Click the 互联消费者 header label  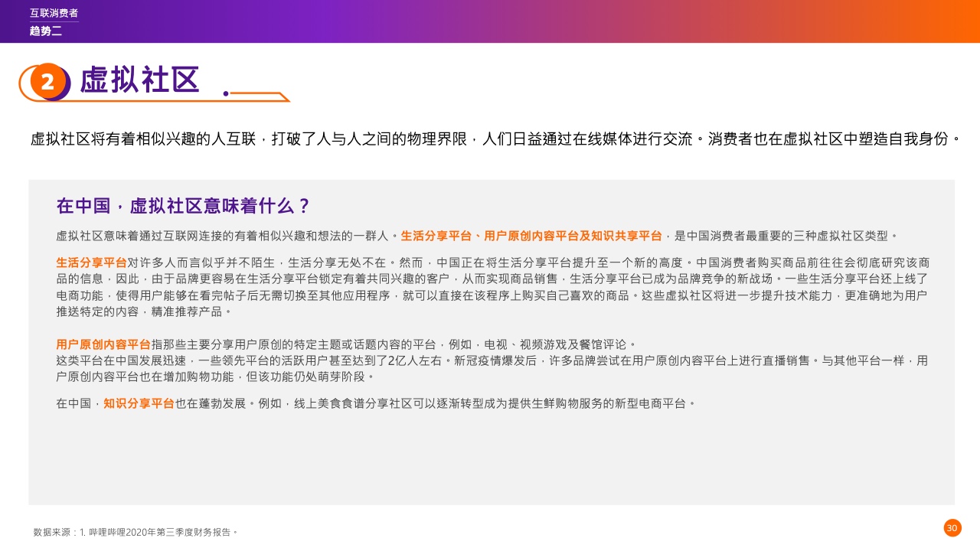[54, 13]
